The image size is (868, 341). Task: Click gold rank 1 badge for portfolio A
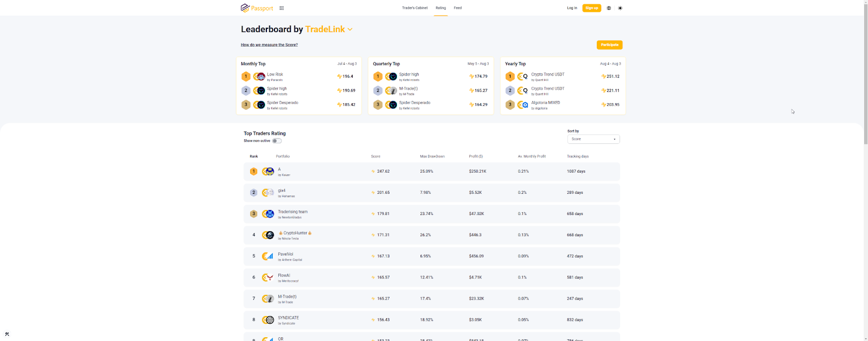pyautogui.click(x=253, y=172)
